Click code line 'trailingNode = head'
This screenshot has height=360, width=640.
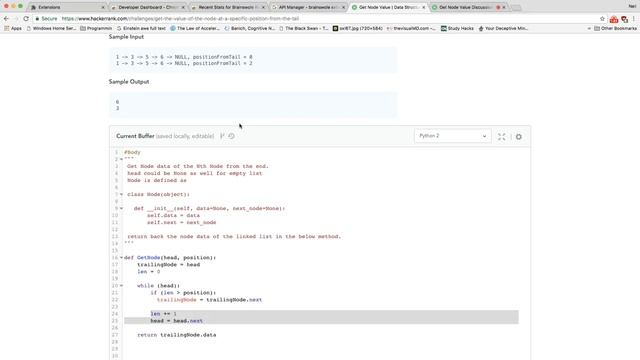pos(169,265)
